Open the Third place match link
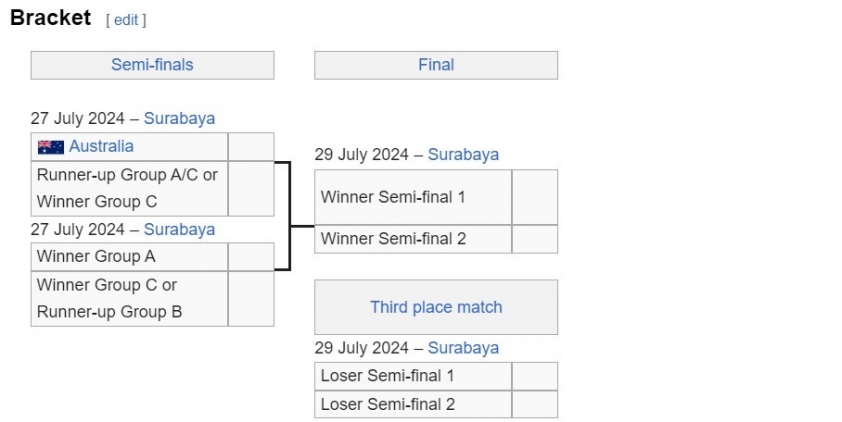Image resolution: width=842 pixels, height=422 pixels. [x=436, y=307]
